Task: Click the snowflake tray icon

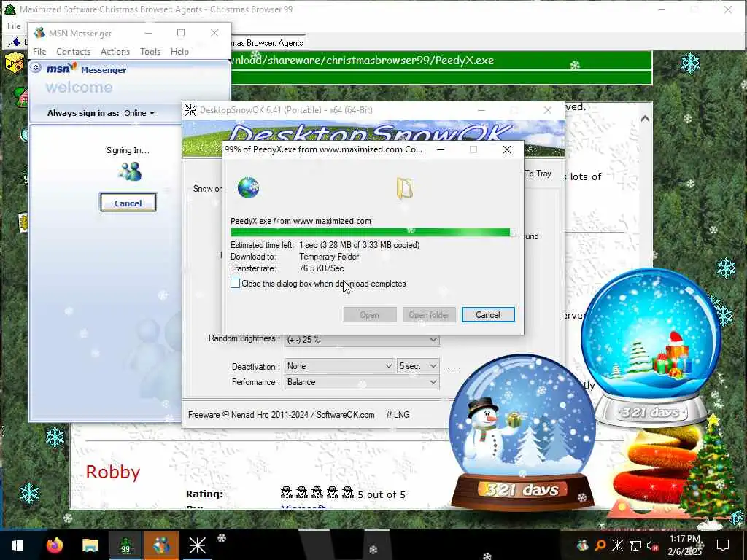Action: coord(617,545)
